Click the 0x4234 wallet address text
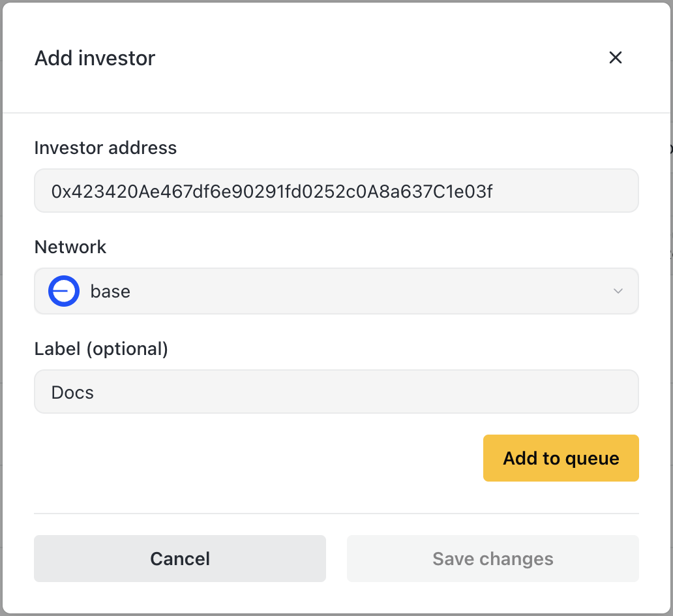The height and width of the screenshot is (616, 673). tap(272, 191)
